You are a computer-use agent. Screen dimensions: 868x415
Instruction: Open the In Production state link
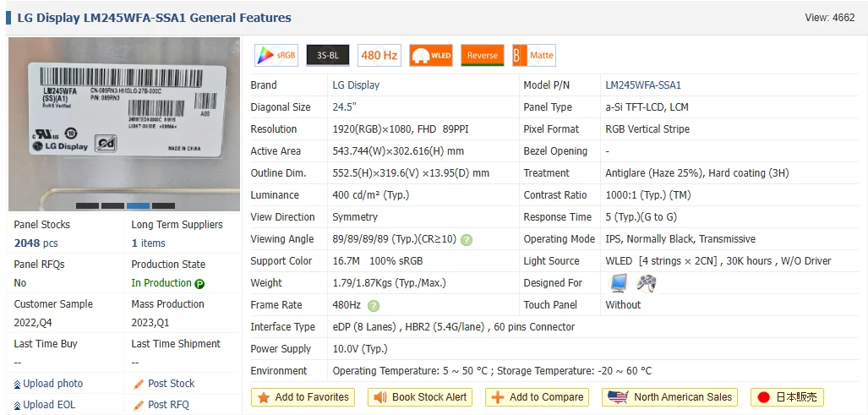[x=161, y=283]
